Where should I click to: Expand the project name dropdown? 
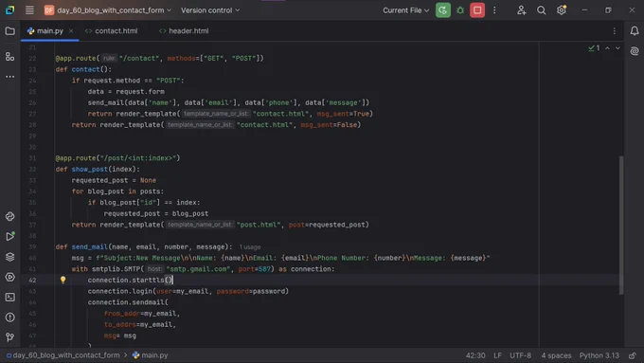[x=108, y=10]
